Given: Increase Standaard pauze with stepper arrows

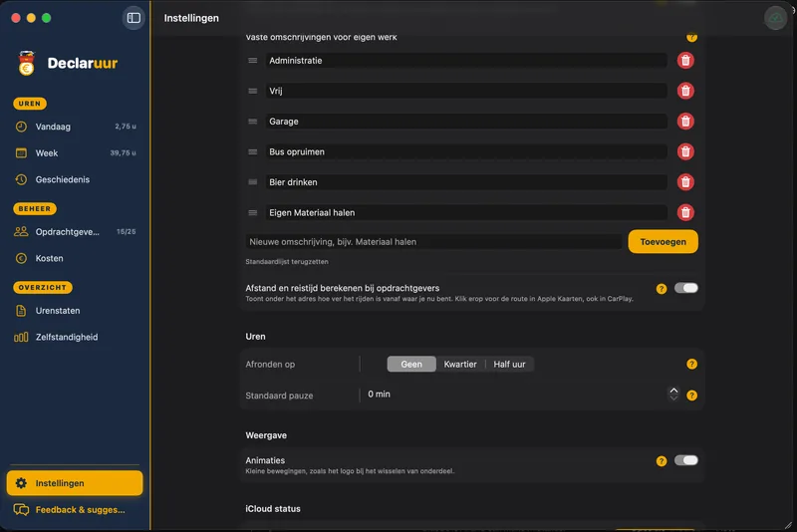Looking at the screenshot, I should tap(673, 391).
